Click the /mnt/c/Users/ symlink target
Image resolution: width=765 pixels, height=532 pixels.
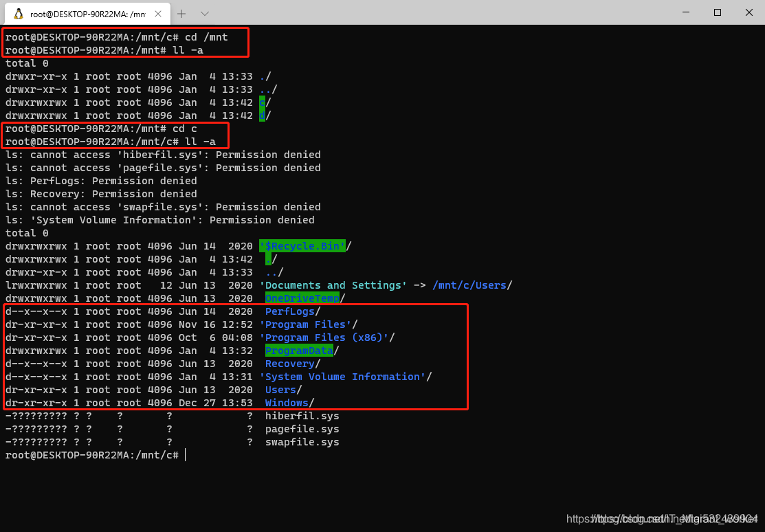pos(472,285)
